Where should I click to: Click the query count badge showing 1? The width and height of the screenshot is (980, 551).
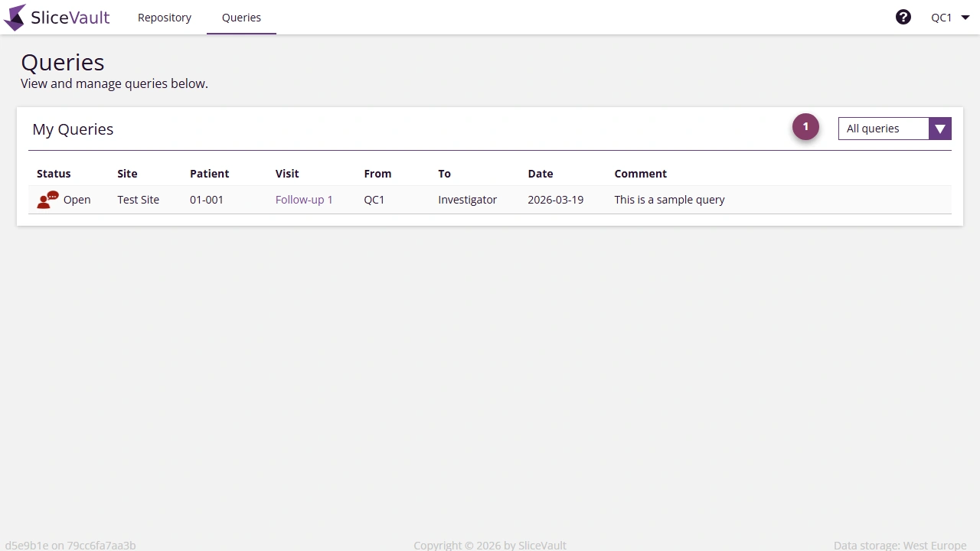tap(805, 126)
